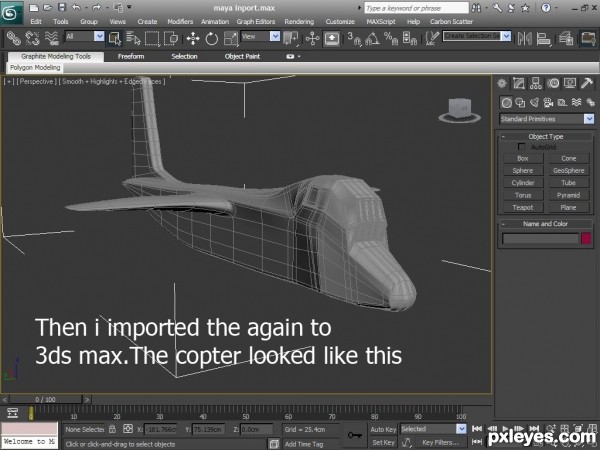The width and height of the screenshot is (600, 450).
Task: Toggle the Angle Snap button
Action: pos(372,39)
